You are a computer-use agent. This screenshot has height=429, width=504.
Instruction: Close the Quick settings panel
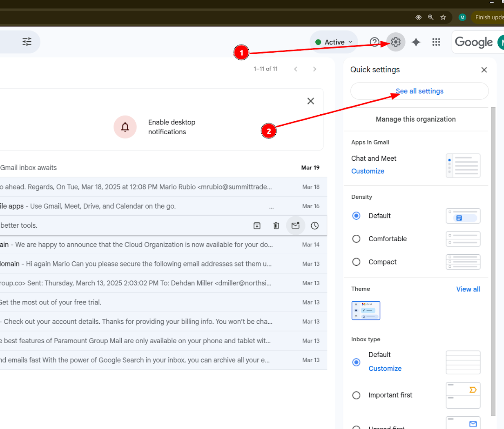484,70
